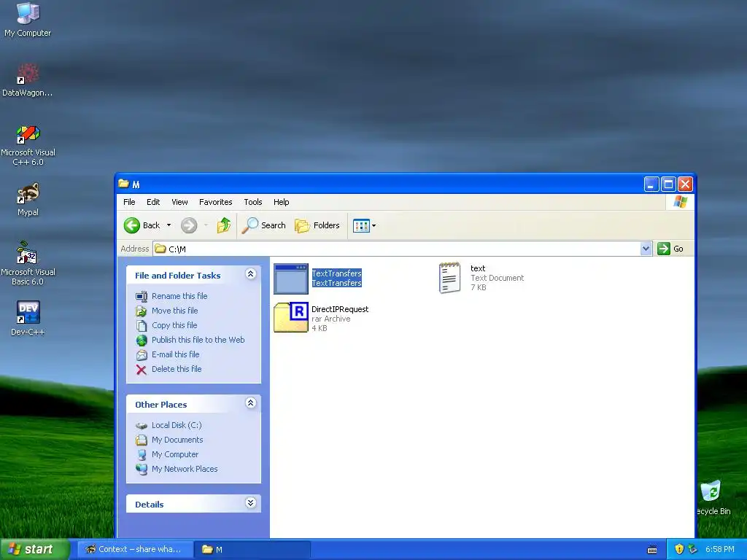Viewport: 747px width, 560px height.
Task: Select the DirectIPRequest rar archive icon
Action: (291, 316)
